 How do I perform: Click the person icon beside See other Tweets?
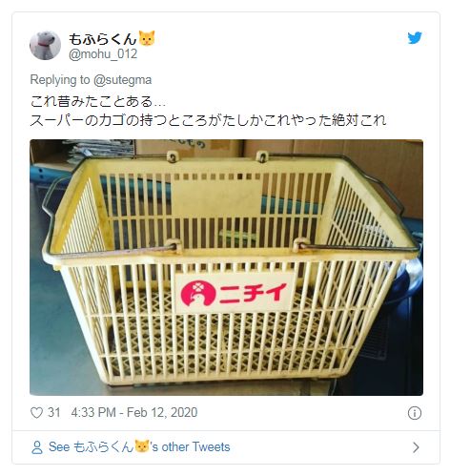pos(37,447)
